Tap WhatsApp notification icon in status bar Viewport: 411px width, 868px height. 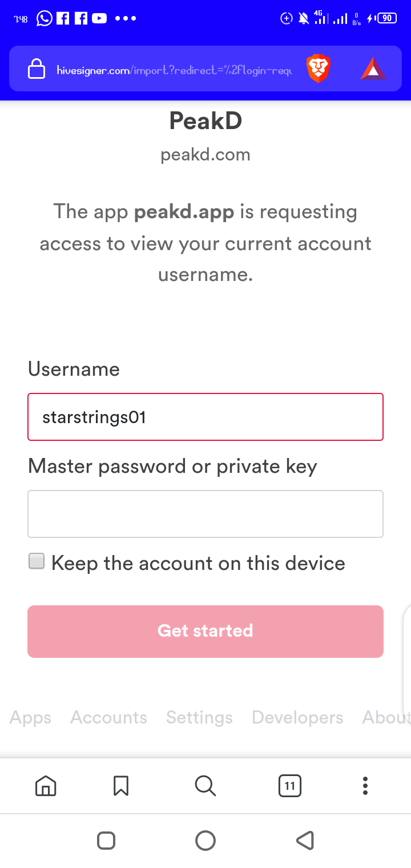(45, 18)
